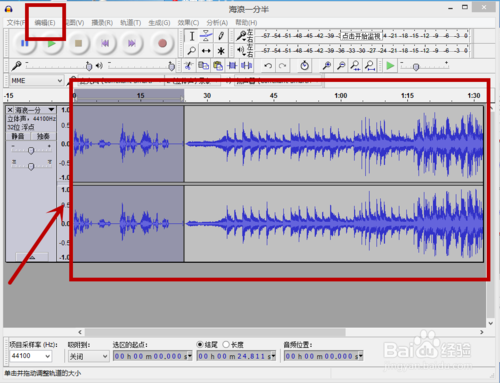
Task: Click the 1:00 mark on timeline ruler
Action: tap(341, 96)
